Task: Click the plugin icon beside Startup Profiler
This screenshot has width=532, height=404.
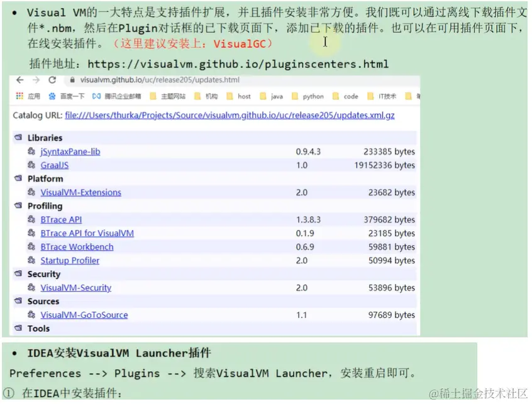Action: point(31,260)
